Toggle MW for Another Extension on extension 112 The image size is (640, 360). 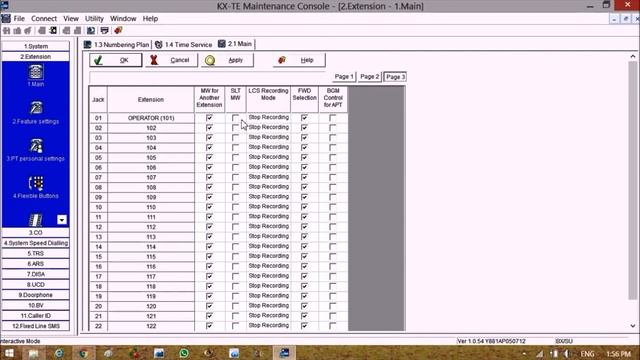click(x=209, y=227)
